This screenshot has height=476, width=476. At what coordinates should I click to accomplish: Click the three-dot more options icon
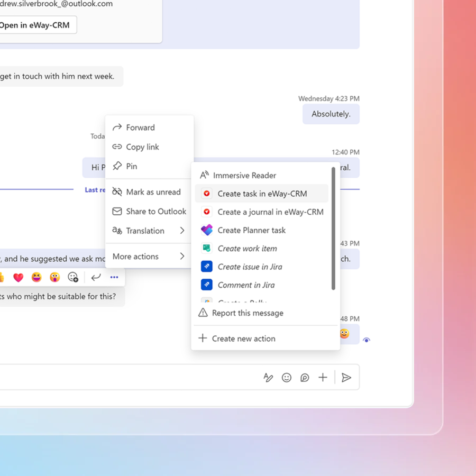click(x=114, y=277)
